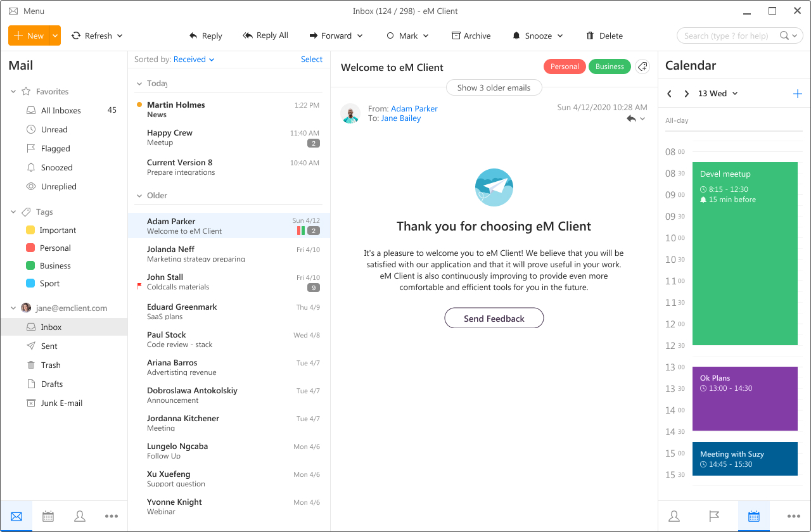The image size is (811, 532).
Task: Open more views (three dots) in the bottom-left bar
Action: click(112, 516)
